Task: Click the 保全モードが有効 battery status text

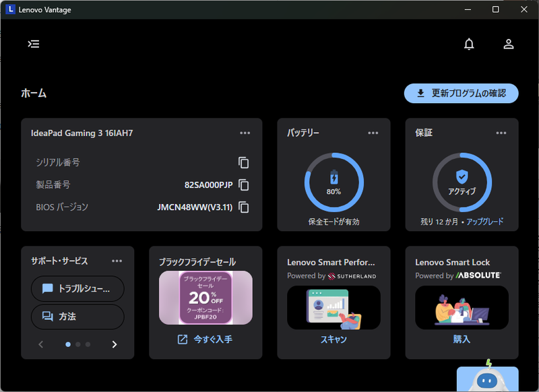Action: 334,222
